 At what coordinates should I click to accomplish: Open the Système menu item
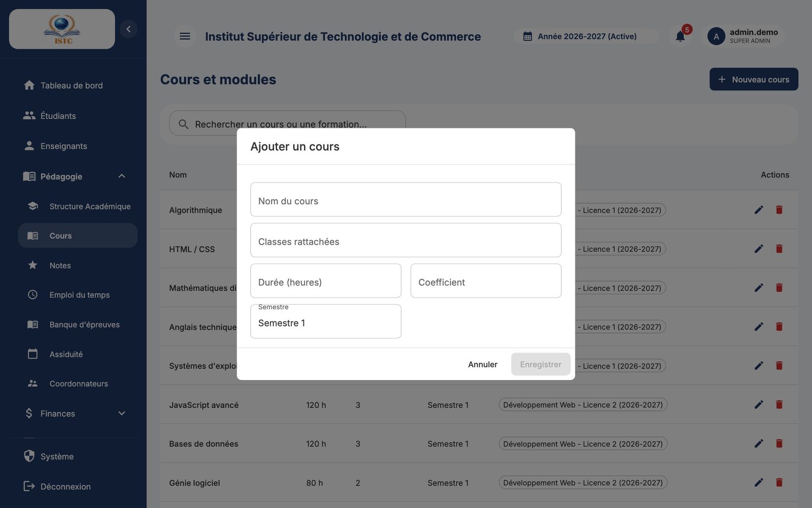pos(78,456)
